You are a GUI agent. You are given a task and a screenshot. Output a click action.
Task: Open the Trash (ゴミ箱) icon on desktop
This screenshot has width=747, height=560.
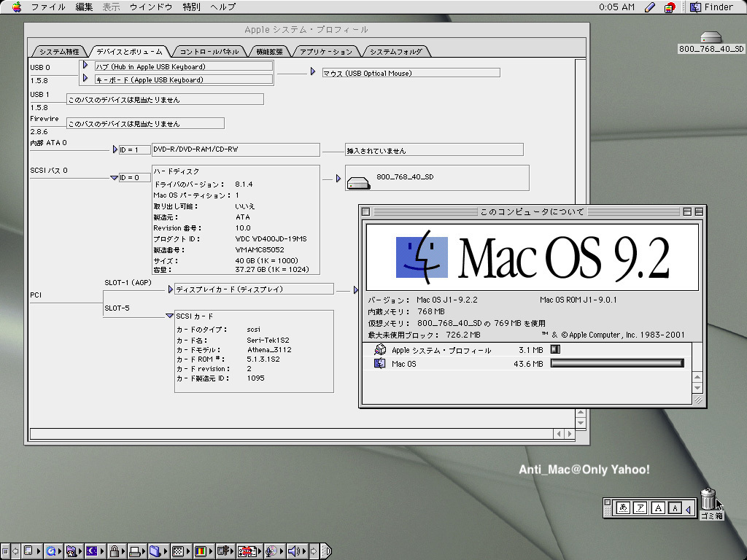coord(708,500)
